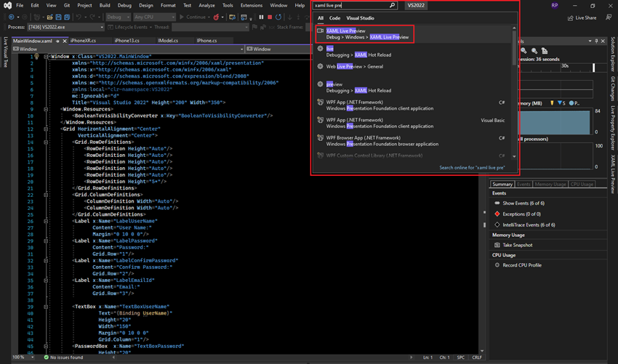
Task: Click the Hot Reload flame icon
Action: coord(216,17)
